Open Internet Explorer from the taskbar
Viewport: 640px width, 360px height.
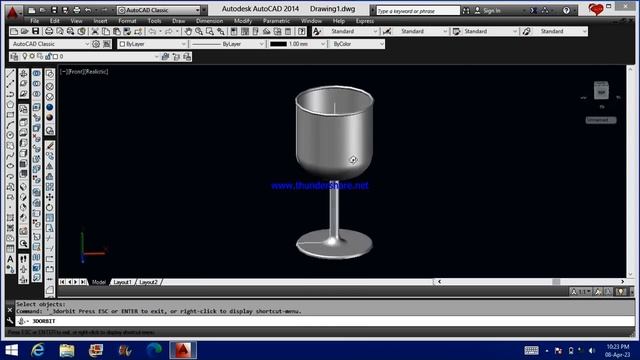[38, 350]
